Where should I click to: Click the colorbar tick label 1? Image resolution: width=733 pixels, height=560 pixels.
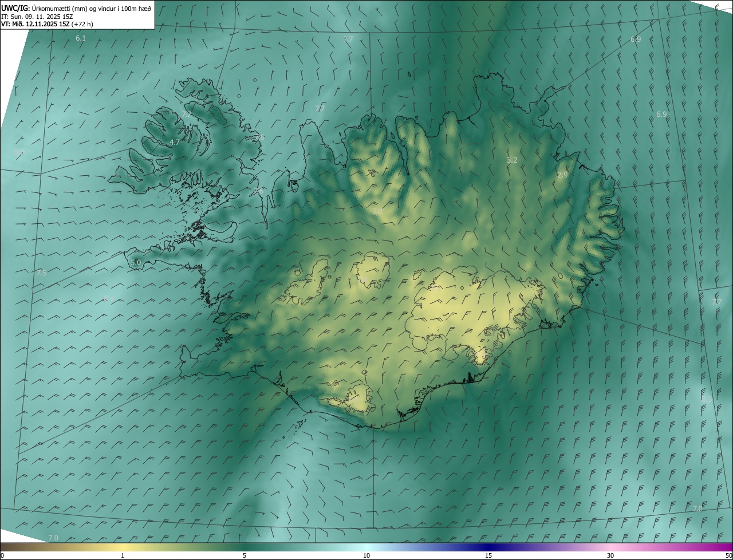tap(123, 556)
